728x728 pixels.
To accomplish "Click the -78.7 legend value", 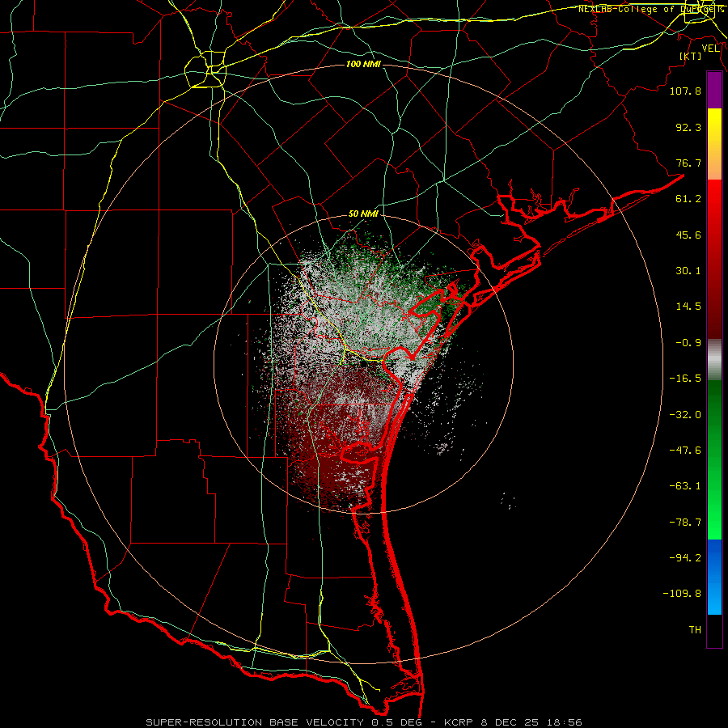I will 685,523.
